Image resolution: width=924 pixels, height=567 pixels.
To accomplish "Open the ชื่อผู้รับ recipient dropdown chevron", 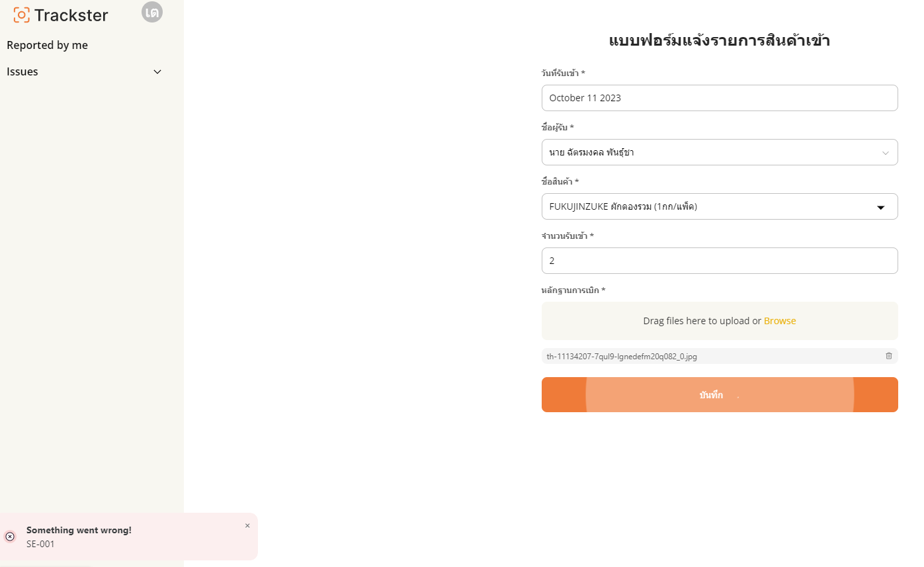I will (886, 153).
